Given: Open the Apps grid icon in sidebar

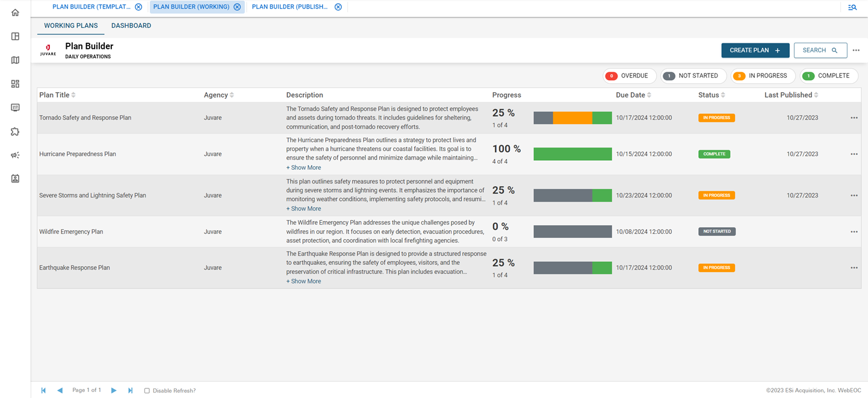Looking at the screenshot, I should point(14,84).
